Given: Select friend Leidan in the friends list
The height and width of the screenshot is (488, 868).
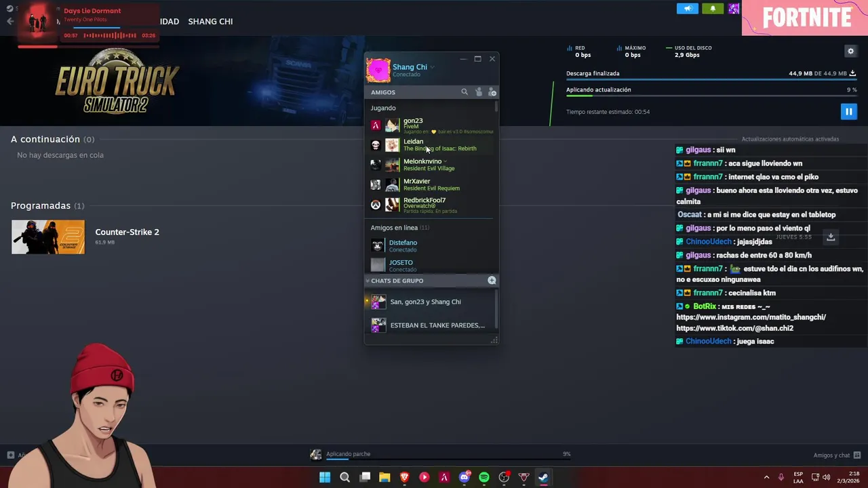Looking at the screenshot, I should (431, 145).
